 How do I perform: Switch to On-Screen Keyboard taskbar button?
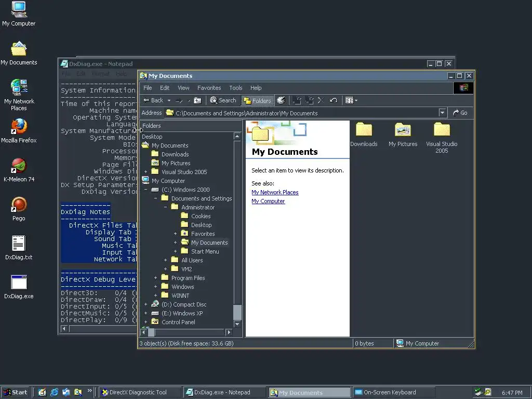click(394, 392)
